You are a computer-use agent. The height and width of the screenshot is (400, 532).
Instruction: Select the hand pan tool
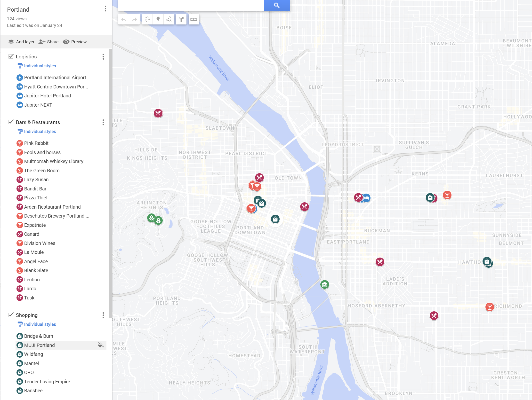[x=147, y=19]
